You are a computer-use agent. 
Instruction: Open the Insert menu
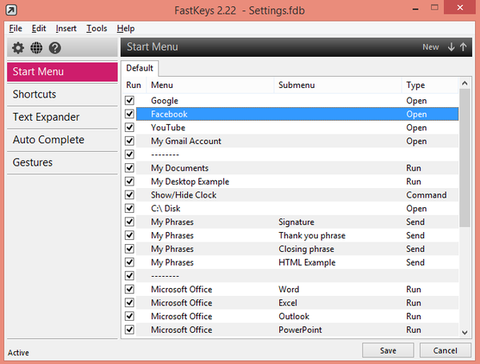[66, 29]
